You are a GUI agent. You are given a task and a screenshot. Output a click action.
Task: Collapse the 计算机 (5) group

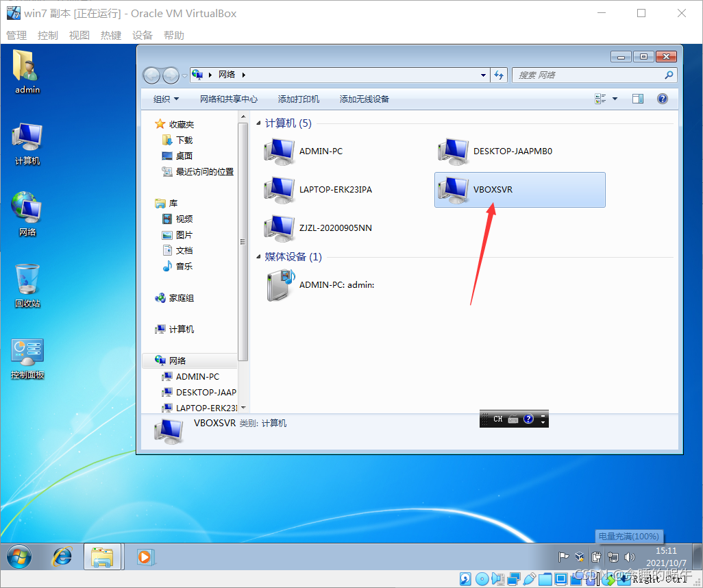(259, 123)
